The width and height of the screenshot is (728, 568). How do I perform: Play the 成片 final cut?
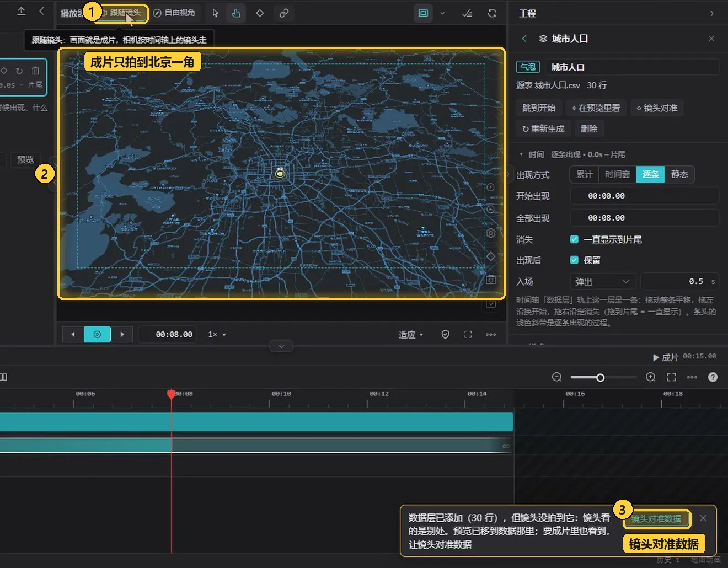tap(665, 357)
